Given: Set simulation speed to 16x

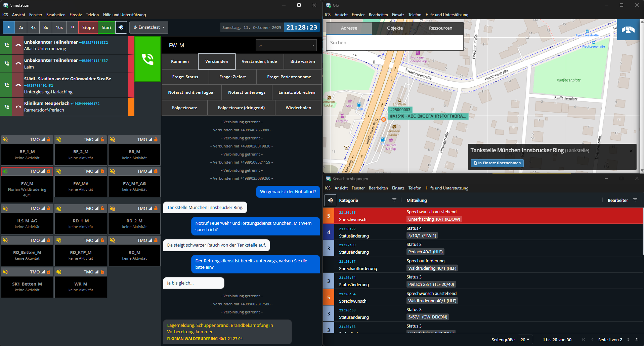Looking at the screenshot, I should click(59, 28).
